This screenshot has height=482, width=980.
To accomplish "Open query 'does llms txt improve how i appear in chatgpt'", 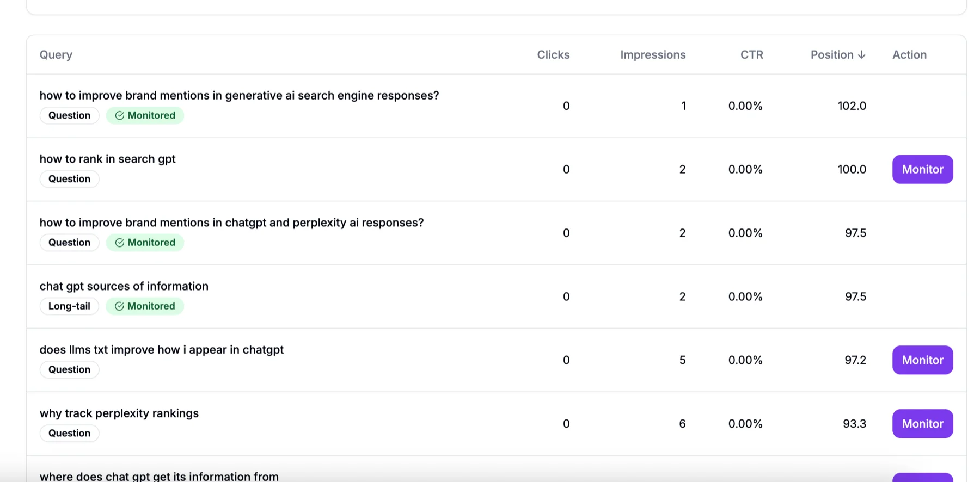I will [161, 350].
